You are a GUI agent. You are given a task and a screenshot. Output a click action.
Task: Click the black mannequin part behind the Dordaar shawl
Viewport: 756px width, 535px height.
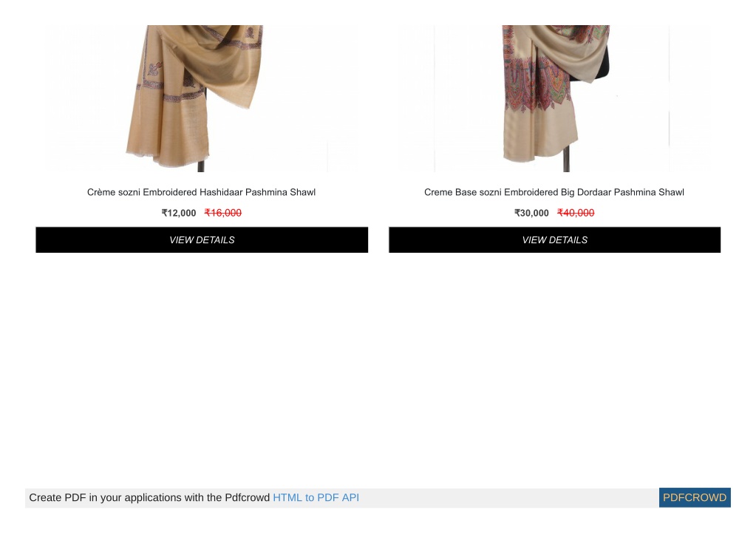pyautogui.click(x=598, y=65)
